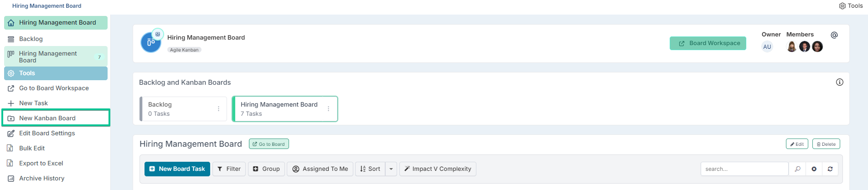Click the search magnifier icon
Viewport: 868px width, 190px height.
(x=797, y=169)
